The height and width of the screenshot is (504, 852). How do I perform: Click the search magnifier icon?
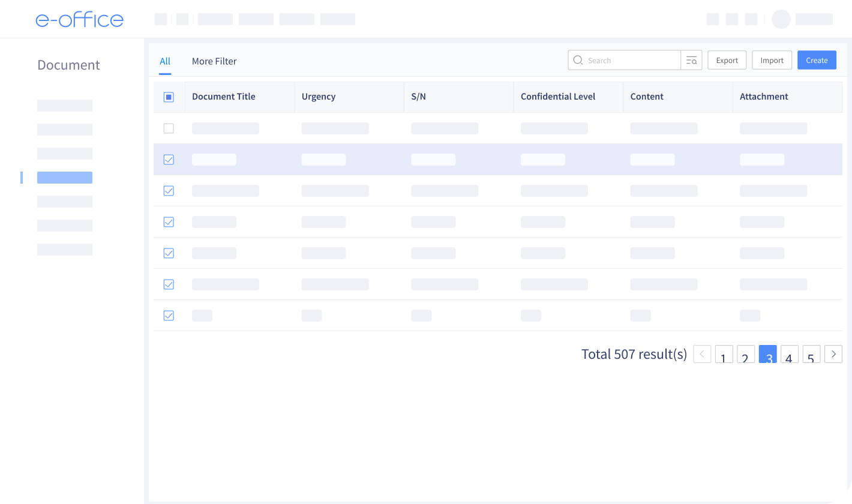578,60
